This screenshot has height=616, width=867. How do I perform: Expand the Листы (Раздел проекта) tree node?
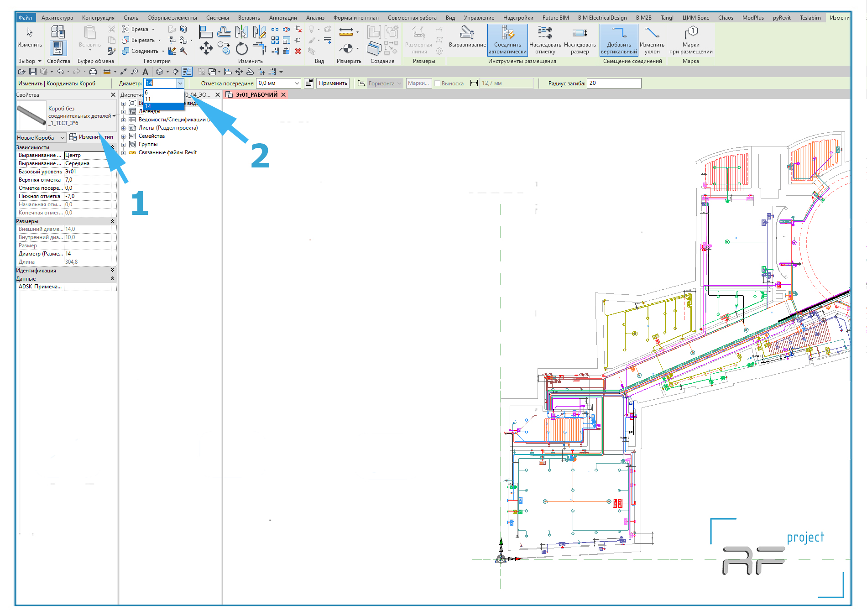pyautogui.click(x=123, y=128)
